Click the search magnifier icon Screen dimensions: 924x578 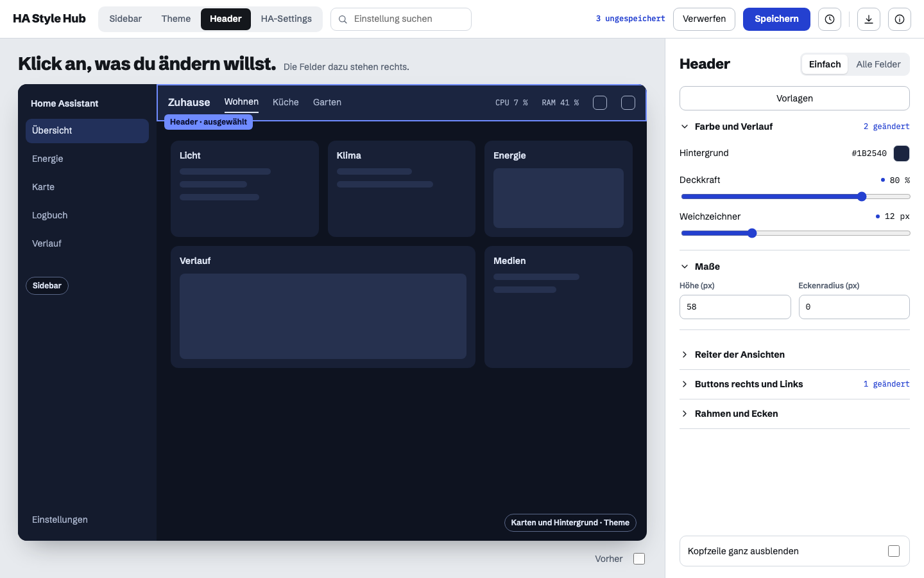[343, 19]
